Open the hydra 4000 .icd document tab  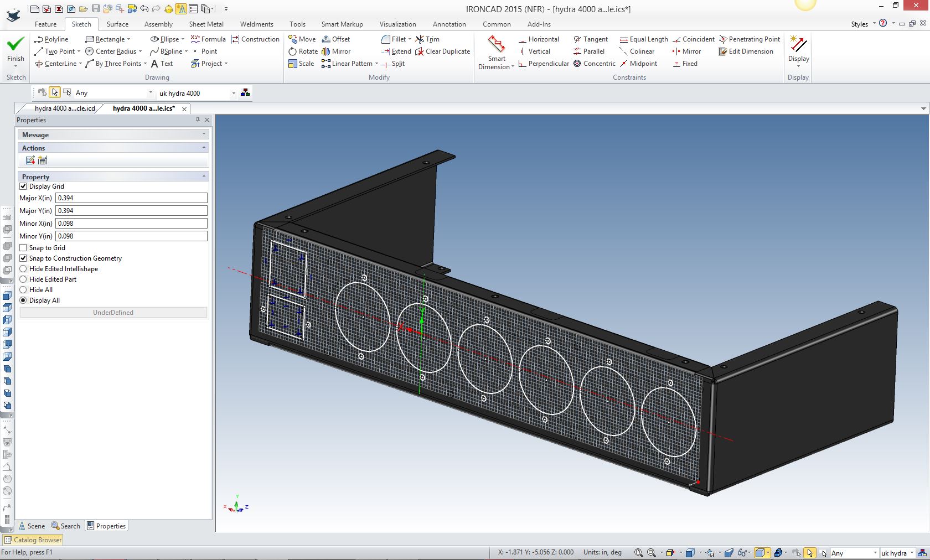click(64, 108)
